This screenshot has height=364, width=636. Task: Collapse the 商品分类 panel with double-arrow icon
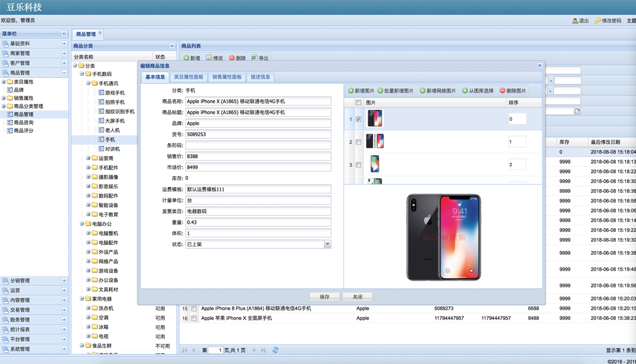172,46
